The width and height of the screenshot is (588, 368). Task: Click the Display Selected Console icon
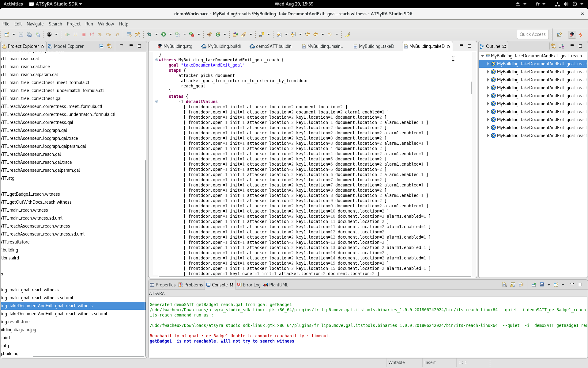(542, 285)
